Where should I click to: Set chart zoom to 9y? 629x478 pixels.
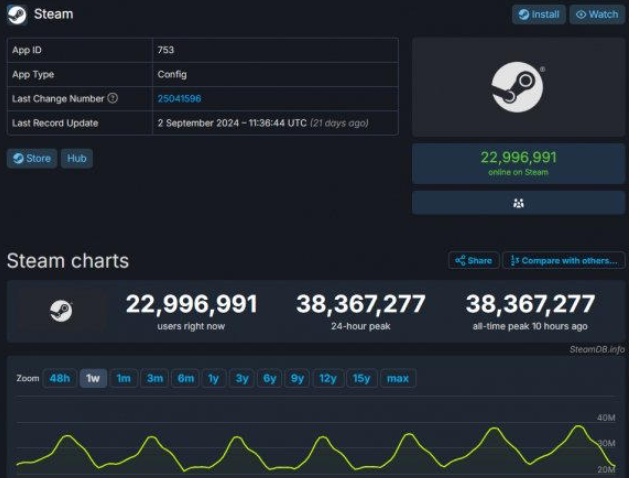297,378
